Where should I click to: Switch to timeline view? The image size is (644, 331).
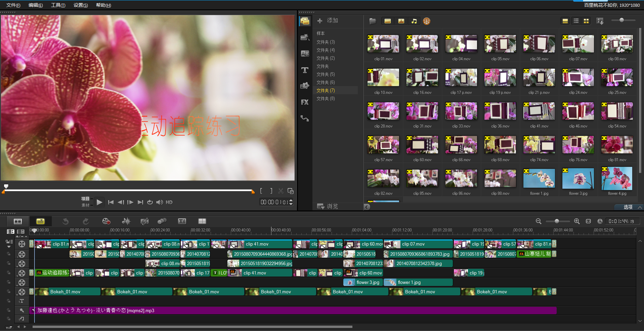click(x=40, y=221)
